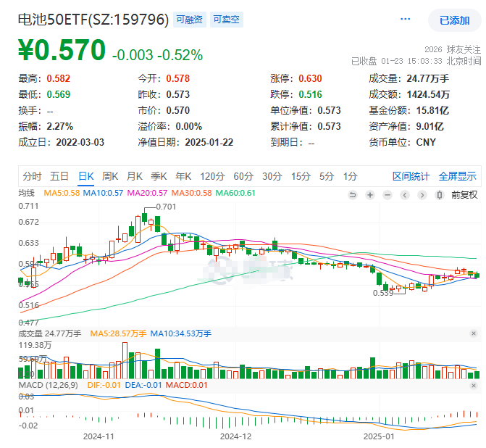Click the 成交额 1424.54万 value
This screenshot has width=486, height=448.
point(428,94)
